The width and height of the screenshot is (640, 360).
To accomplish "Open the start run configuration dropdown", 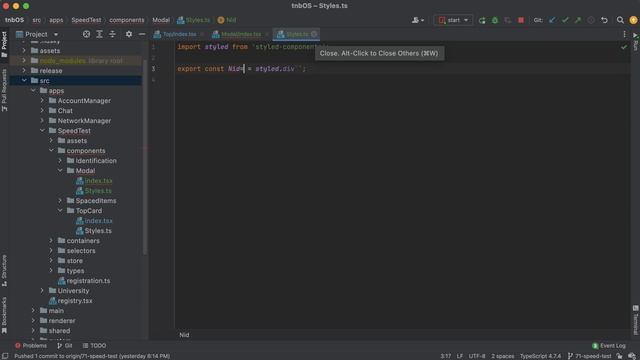I will tap(453, 20).
